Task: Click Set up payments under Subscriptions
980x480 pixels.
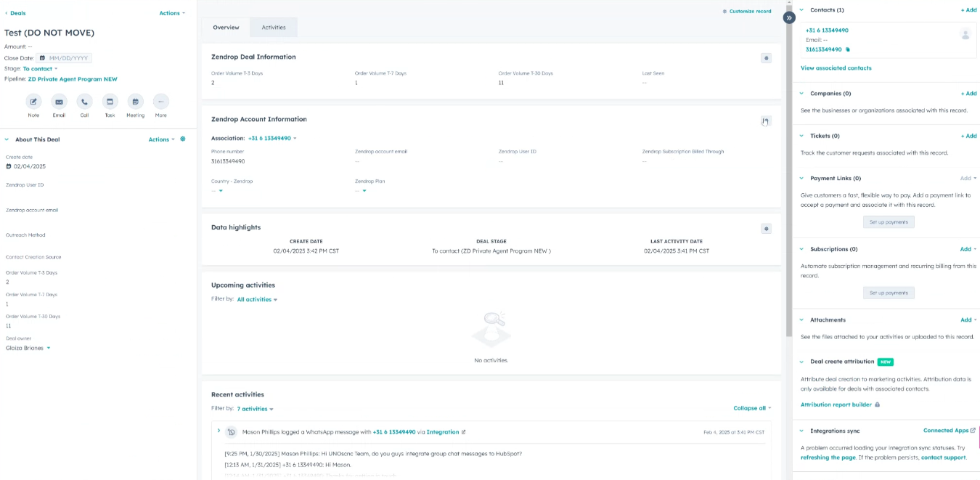Action: tap(889, 293)
